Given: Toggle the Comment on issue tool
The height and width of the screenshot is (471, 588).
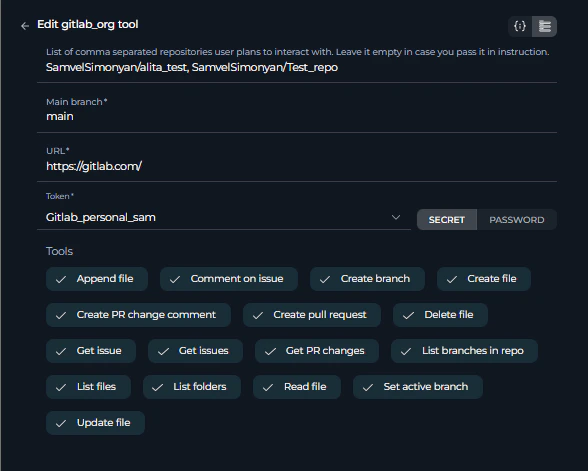Looking at the screenshot, I should (x=229, y=279).
